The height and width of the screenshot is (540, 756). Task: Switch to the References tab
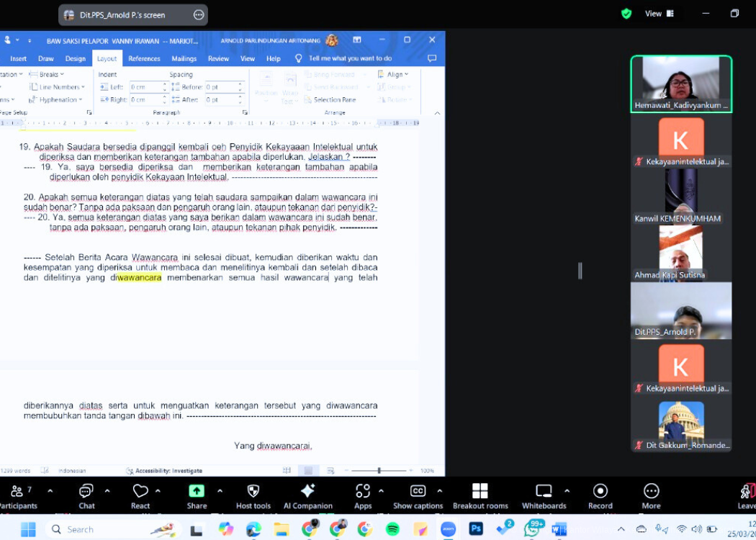(x=144, y=58)
